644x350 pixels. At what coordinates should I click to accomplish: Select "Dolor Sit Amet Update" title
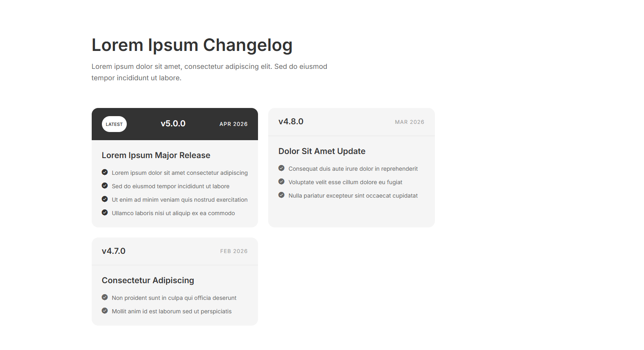[x=322, y=151]
